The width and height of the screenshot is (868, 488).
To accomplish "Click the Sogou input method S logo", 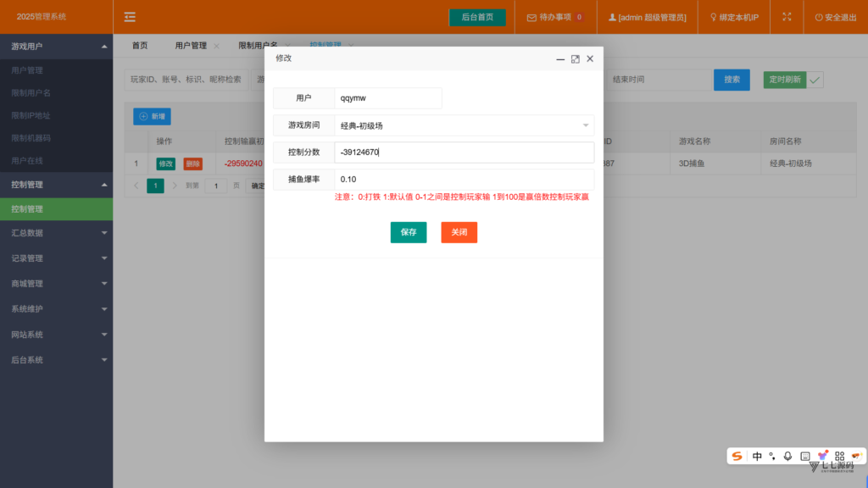I will 737,456.
